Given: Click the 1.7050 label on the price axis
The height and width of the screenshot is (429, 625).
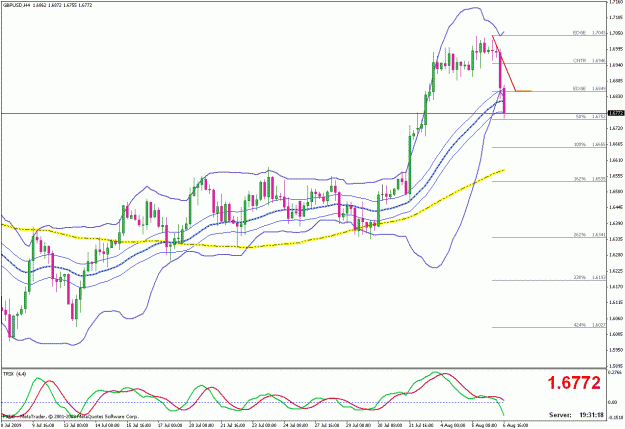Looking at the screenshot, I should 617,33.
